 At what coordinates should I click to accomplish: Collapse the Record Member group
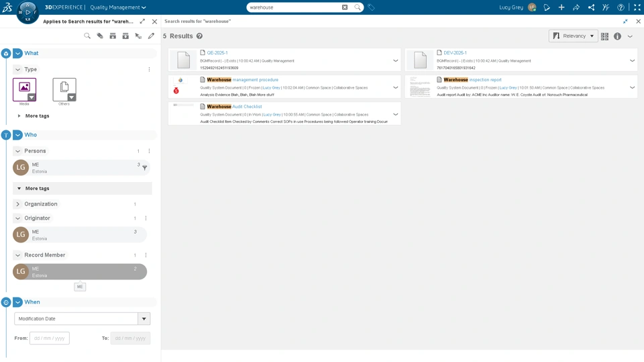tap(17, 255)
